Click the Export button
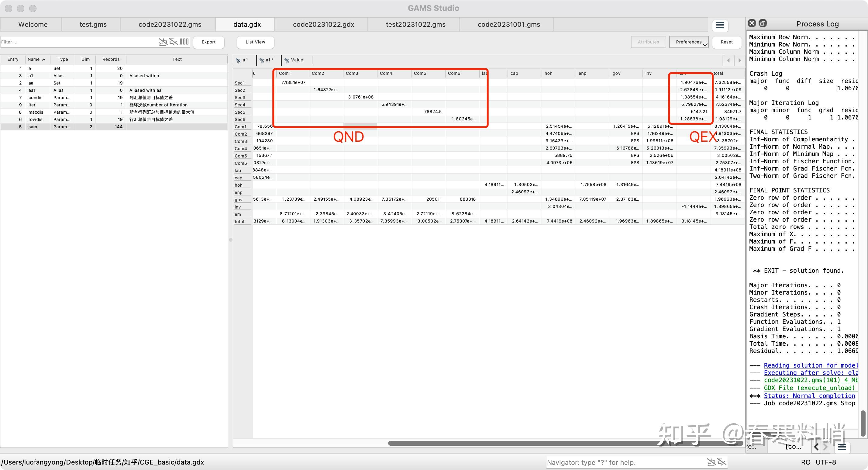Image resolution: width=868 pixels, height=470 pixels. (208, 42)
